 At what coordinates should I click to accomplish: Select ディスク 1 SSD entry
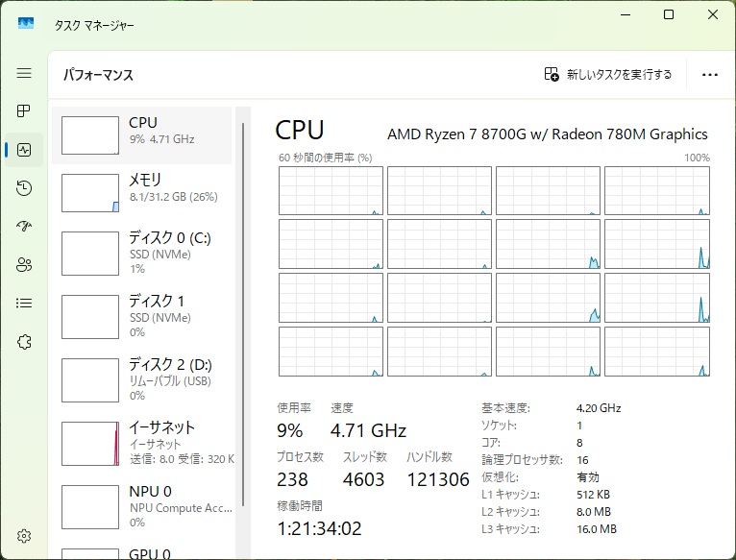142,316
